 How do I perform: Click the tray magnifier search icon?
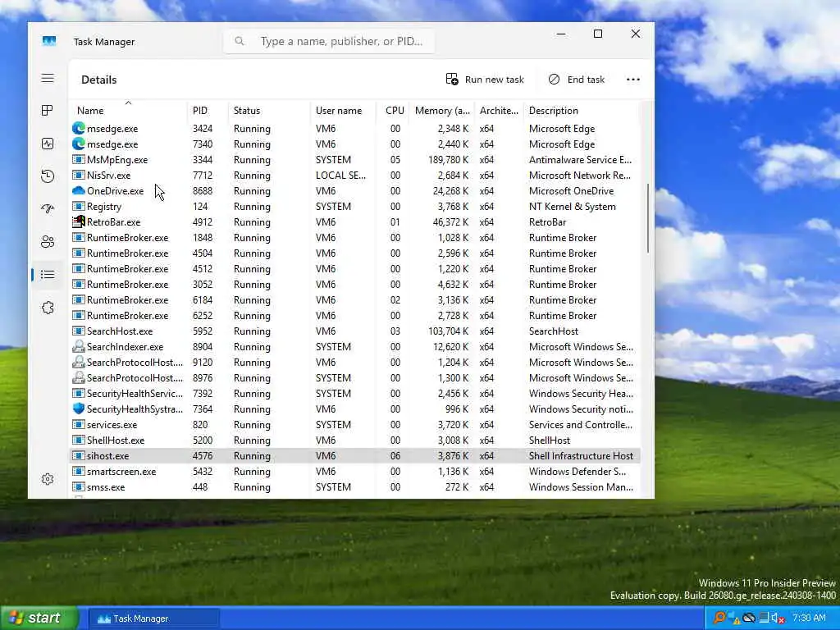719,618
